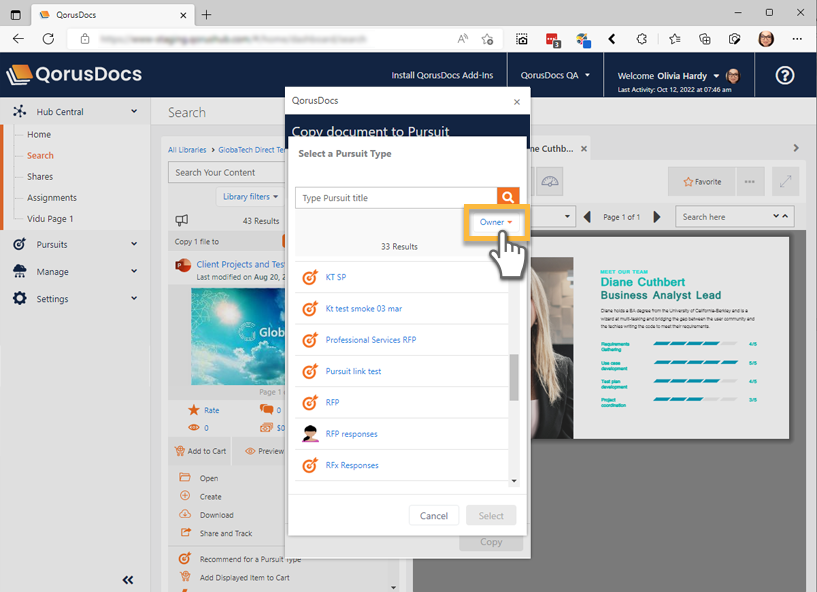Click Add to Cart button
Screen dimensions: 817x592
click(201, 451)
